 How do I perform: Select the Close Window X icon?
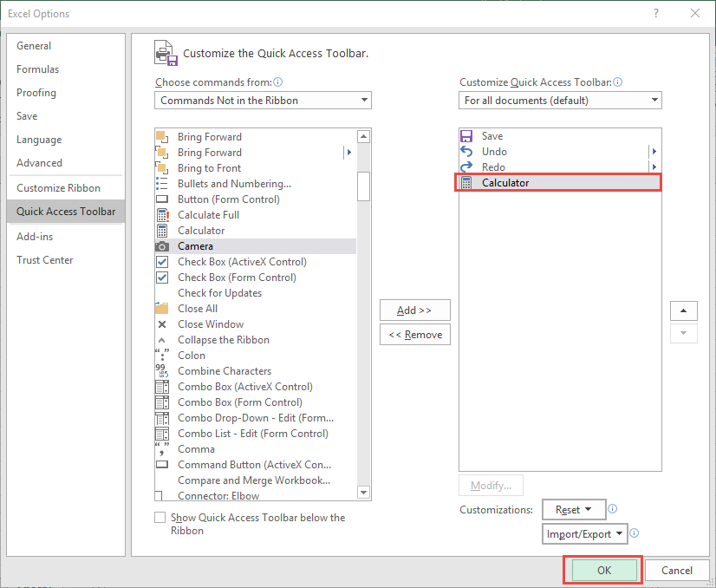[x=162, y=323]
